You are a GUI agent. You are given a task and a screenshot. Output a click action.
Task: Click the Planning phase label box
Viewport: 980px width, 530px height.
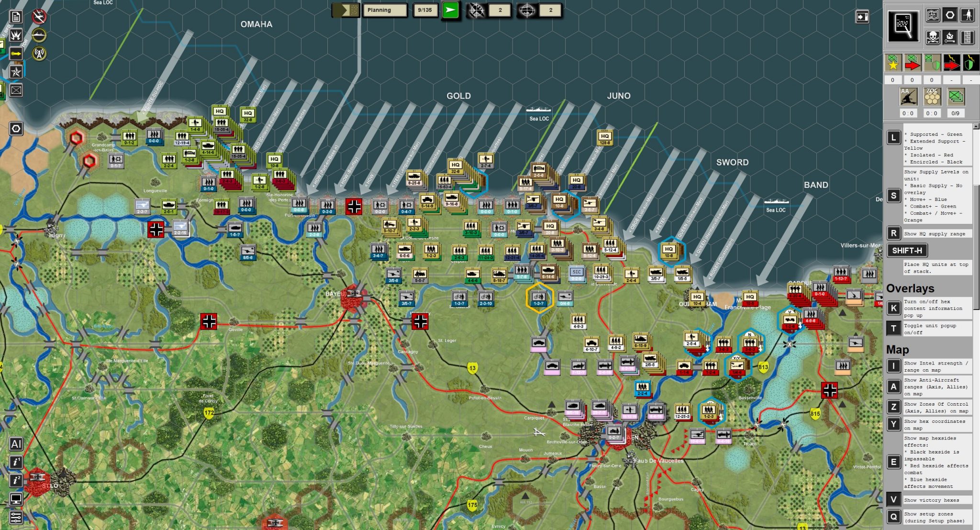point(385,10)
